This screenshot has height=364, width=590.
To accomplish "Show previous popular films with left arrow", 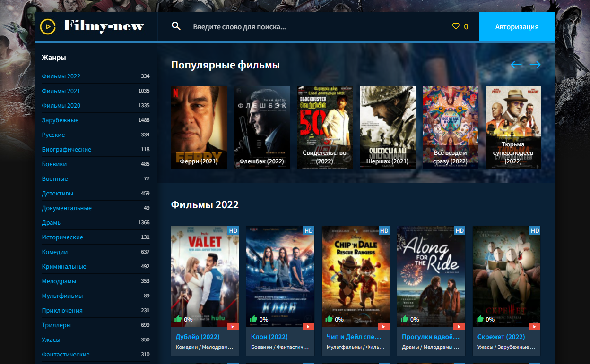I will click(516, 65).
